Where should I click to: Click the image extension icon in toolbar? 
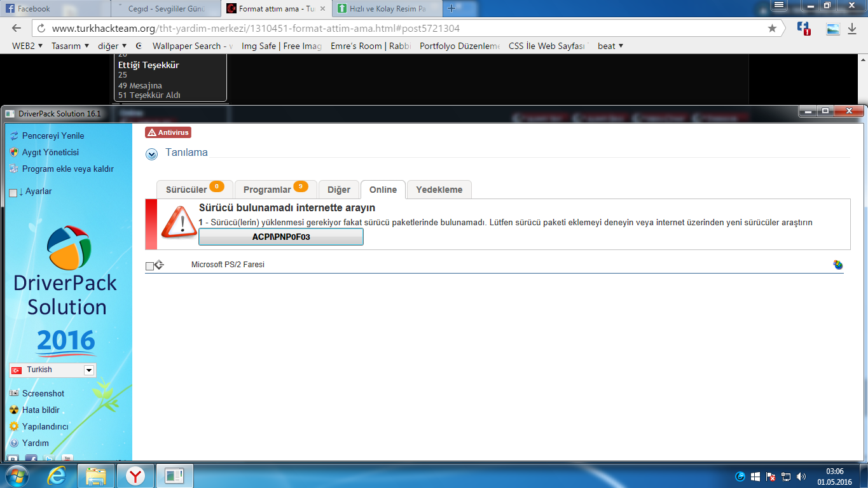832,29
